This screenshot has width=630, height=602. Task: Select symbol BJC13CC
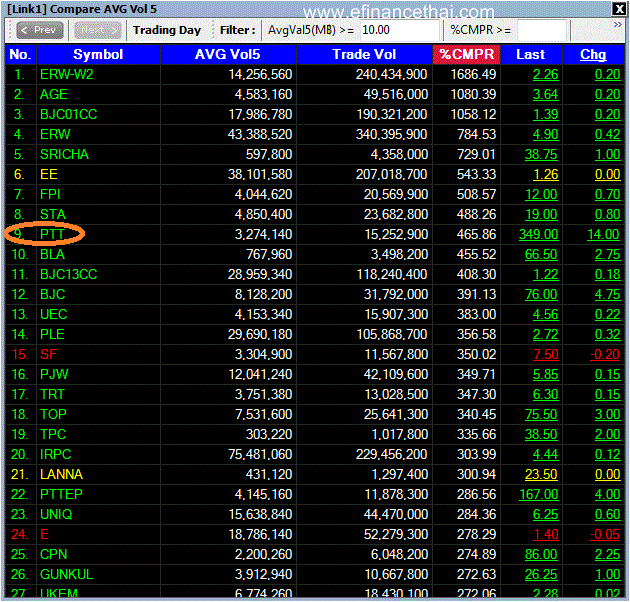point(69,274)
